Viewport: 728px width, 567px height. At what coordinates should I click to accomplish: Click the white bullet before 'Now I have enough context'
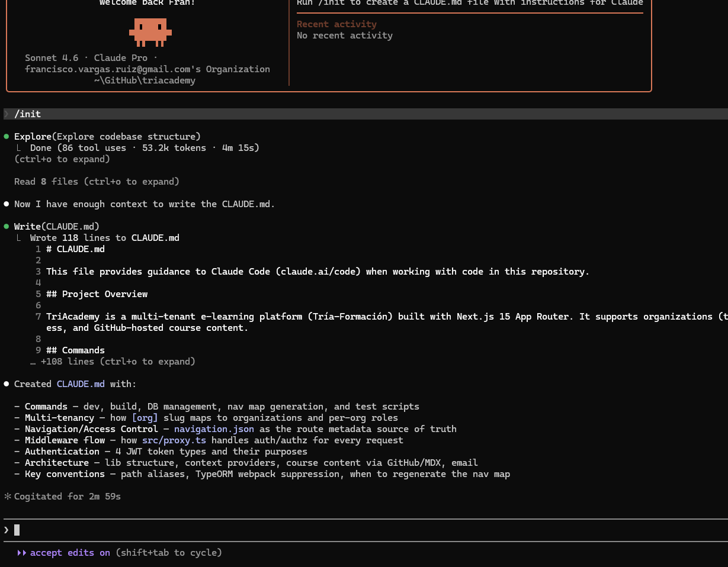coord(7,204)
